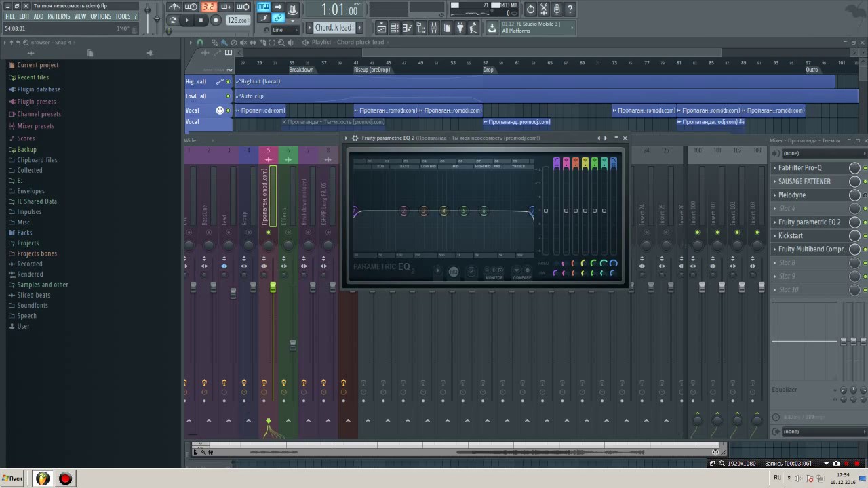Expand the FabFilter Pro-Q slot arrow
This screenshot has height=488, width=868.
(x=774, y=168)
